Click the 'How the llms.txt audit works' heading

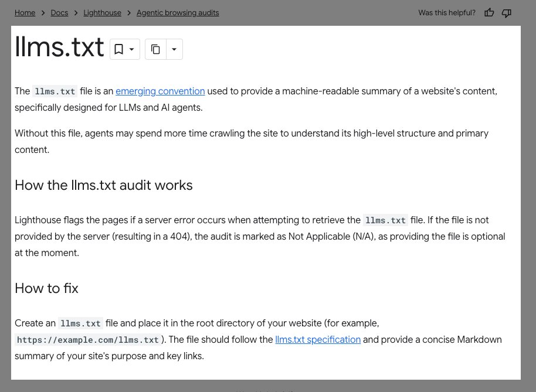[x=104, y=185]
